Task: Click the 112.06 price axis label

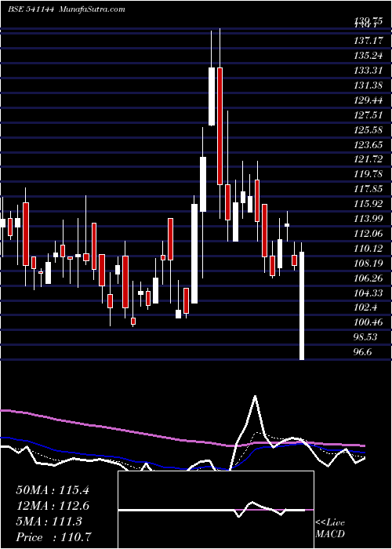Action: tap(369, 234)
